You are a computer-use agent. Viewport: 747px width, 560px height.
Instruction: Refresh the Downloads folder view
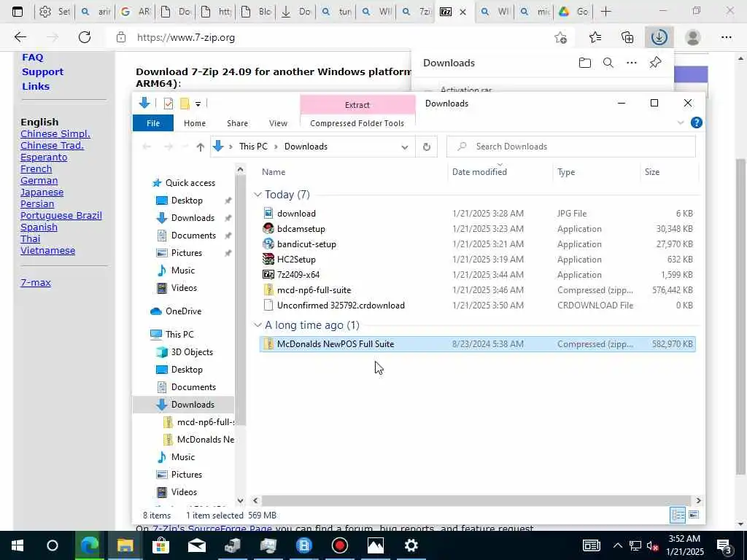pyautogui.click(x=426, y=147)
